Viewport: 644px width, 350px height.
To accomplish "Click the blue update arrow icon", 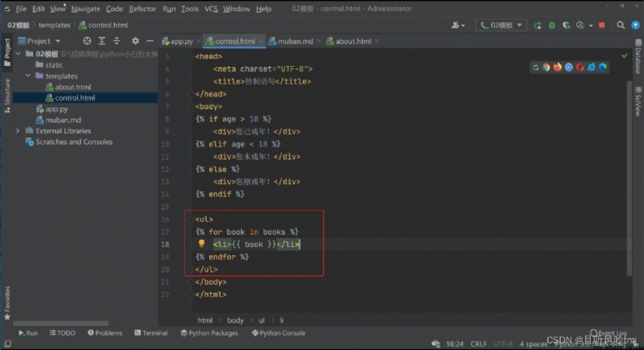I will pyautogui.click(x=635, y=26).
